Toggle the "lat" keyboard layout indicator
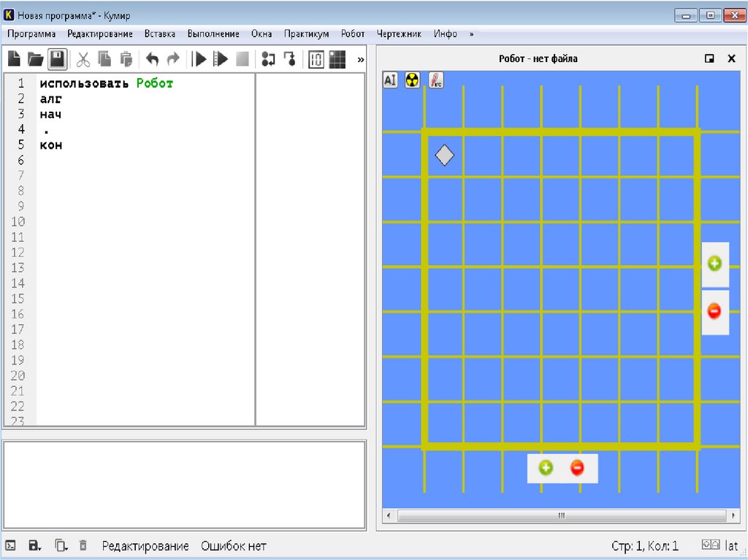 point(731,545)
